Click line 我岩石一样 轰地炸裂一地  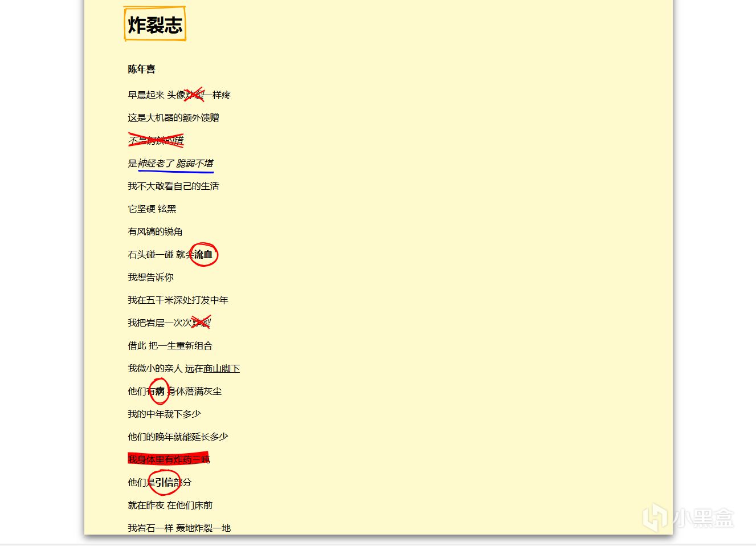179,528
